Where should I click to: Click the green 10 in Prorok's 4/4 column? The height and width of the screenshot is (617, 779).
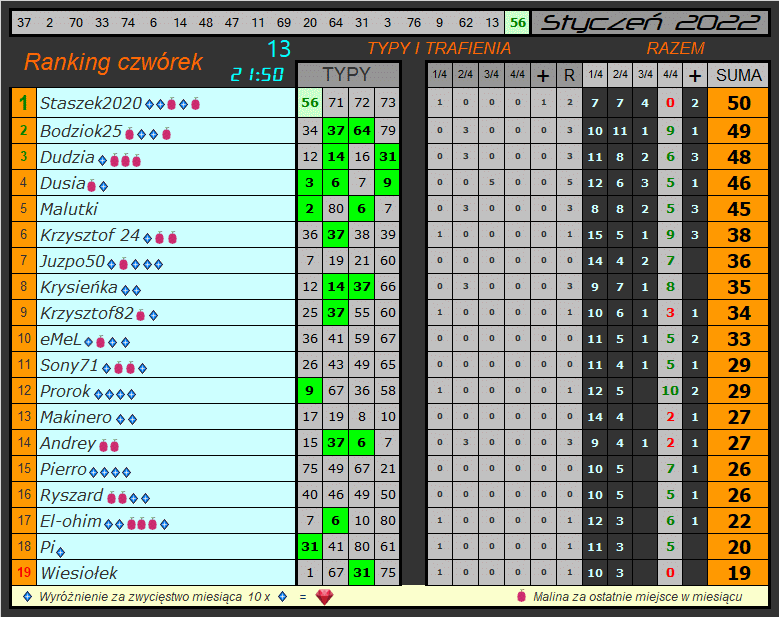tap(670, 391)
